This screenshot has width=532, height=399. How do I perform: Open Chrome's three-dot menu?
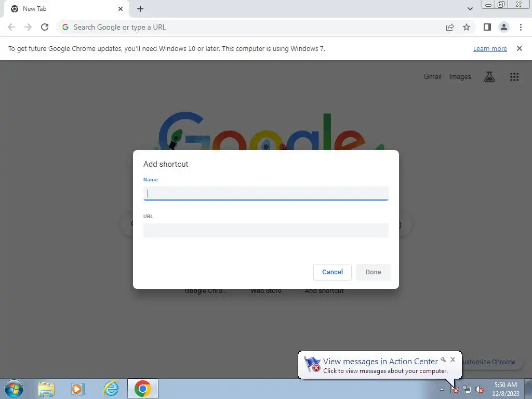pos(521,27)
